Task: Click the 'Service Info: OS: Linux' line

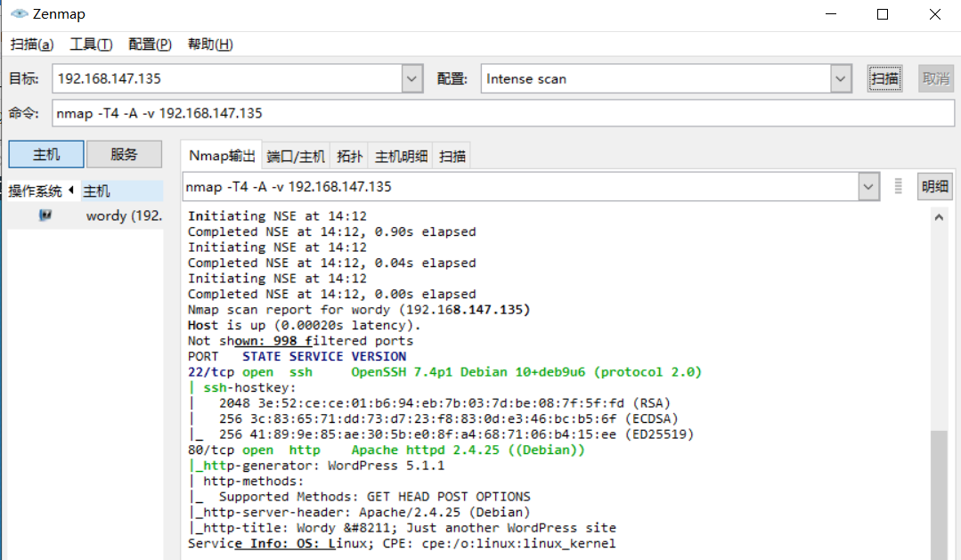Action: tap(402, 543)
